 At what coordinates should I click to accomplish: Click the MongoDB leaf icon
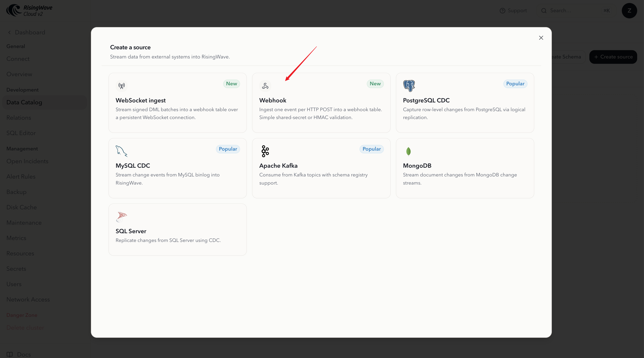(x=408, y=151)
